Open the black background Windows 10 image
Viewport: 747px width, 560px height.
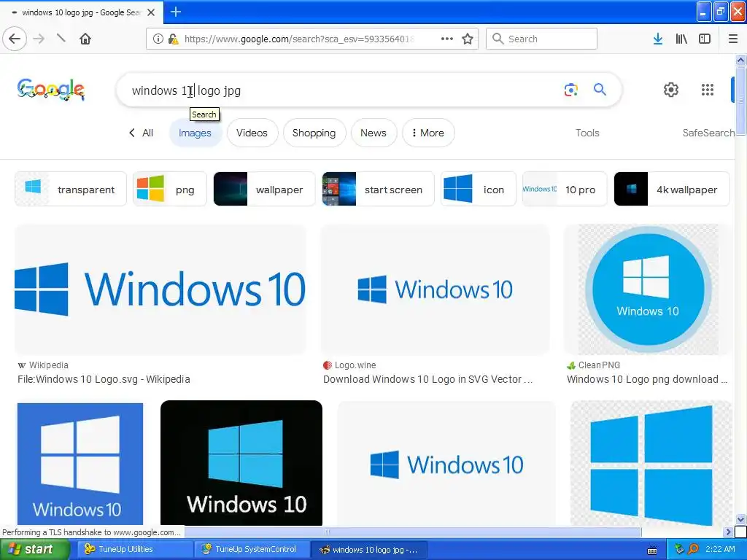(241, 463)
